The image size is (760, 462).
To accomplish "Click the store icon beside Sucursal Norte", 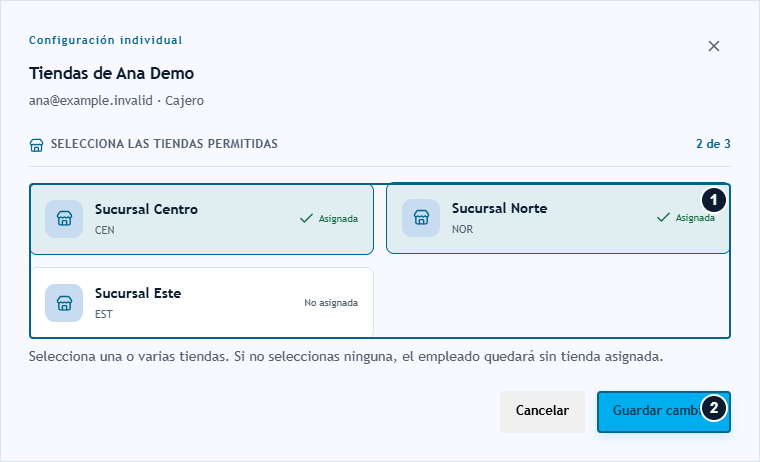I will click(x=421, y=218).
